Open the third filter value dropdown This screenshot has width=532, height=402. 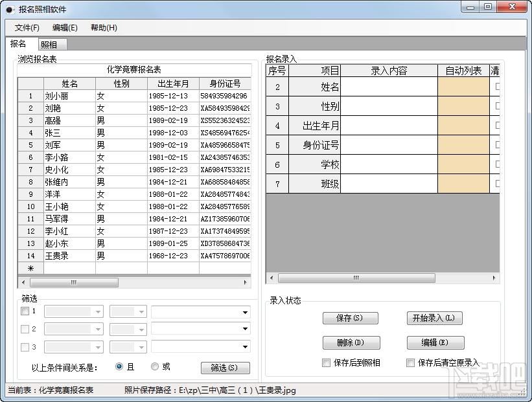point(245,347)
